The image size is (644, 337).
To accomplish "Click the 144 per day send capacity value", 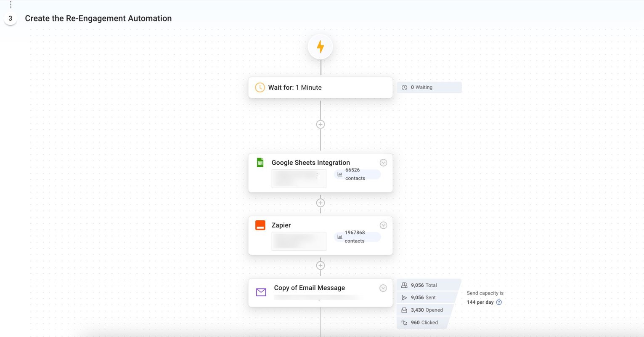I will 480,302.
